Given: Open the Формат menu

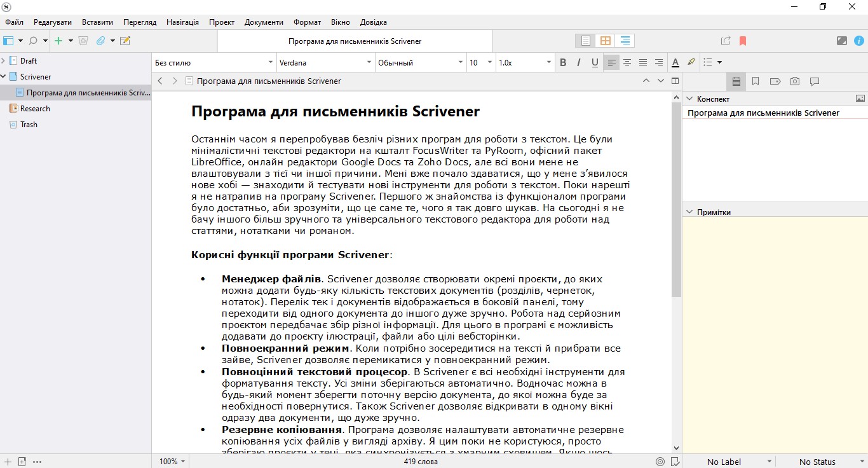Looking at the screenshot, I should (x=307, y=22).
